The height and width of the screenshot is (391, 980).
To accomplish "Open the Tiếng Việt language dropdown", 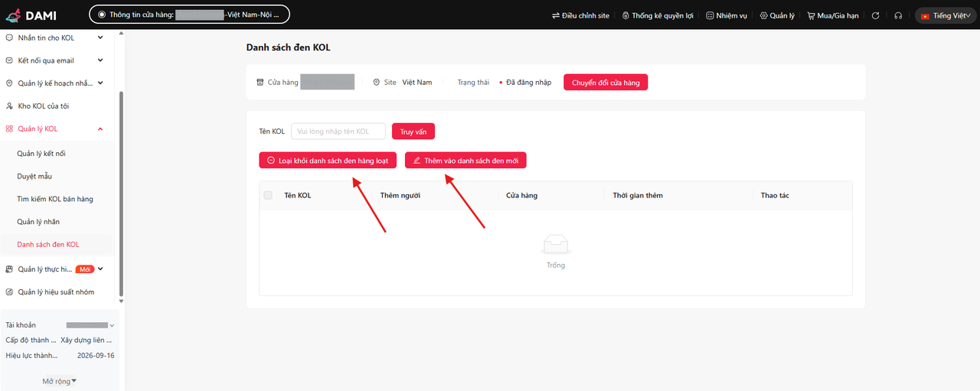I will click(x=946, y=15).
